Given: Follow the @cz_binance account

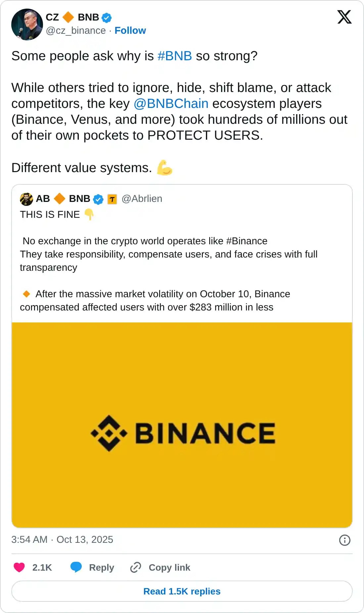Looking at the screenshot, I should point(130,30).
